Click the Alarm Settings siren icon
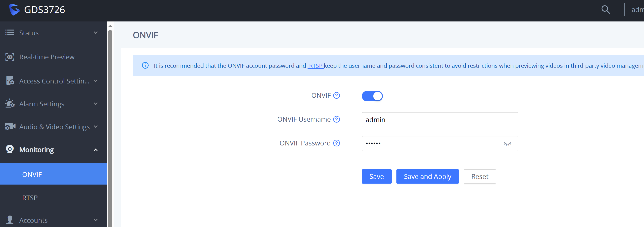 pyautogui.click(x=10, y=103)
